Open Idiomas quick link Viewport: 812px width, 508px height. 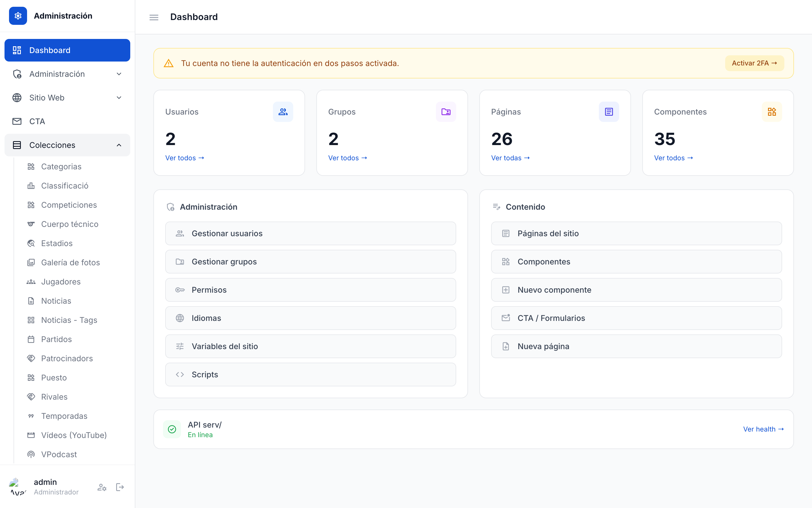click(310, 318)
